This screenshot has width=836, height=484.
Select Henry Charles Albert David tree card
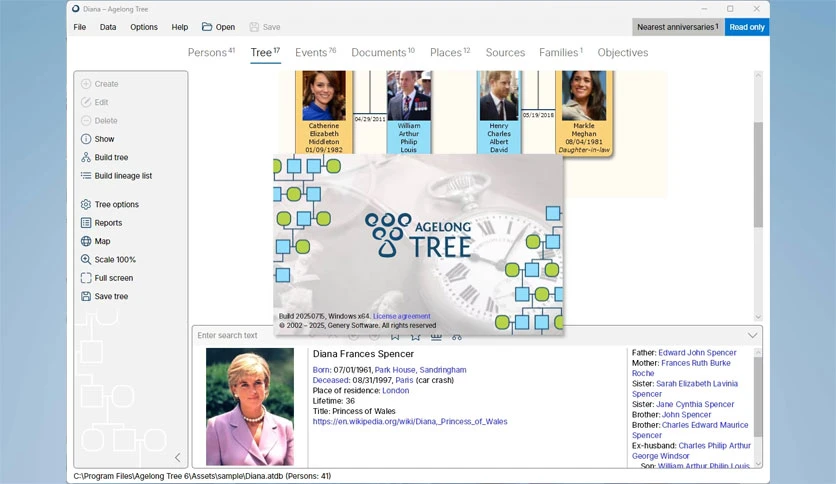(499, 112)
